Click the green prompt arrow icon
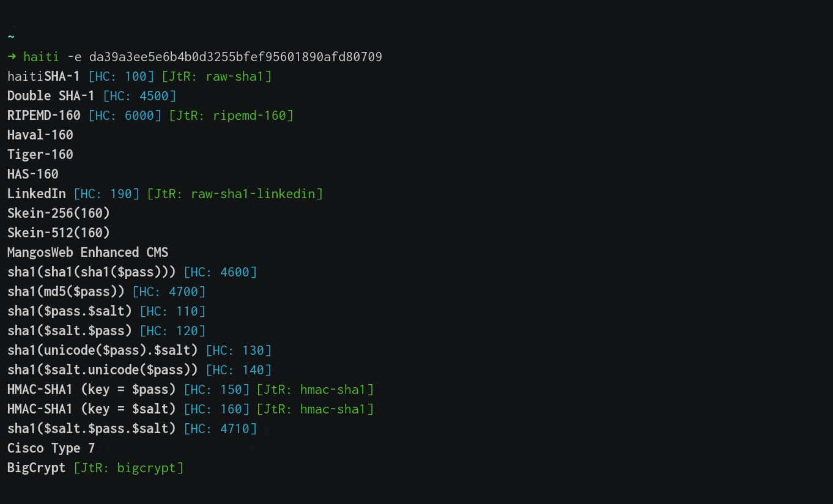This screenshot has height=504, width=833. click(12, 57)
